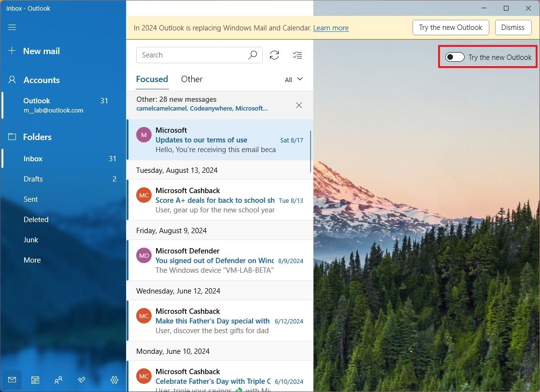
Task: Toggle the Try the new Outlook switch
Action: click(x=454, y=57)
